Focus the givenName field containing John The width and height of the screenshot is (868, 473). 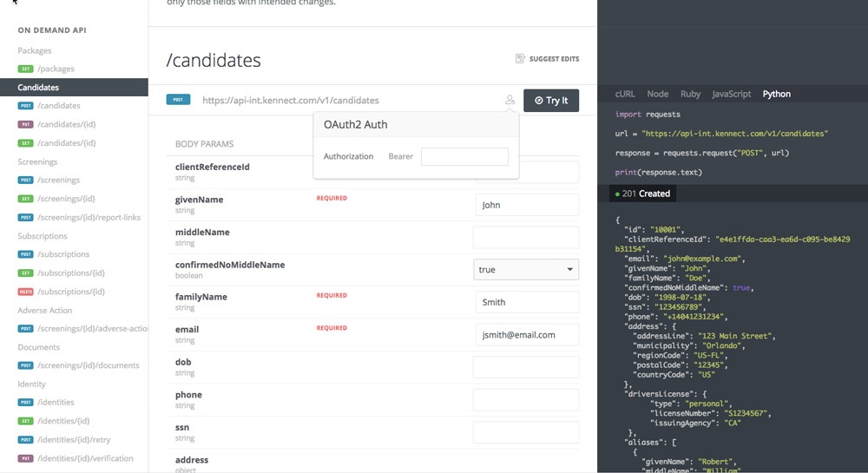coord(526,206)
